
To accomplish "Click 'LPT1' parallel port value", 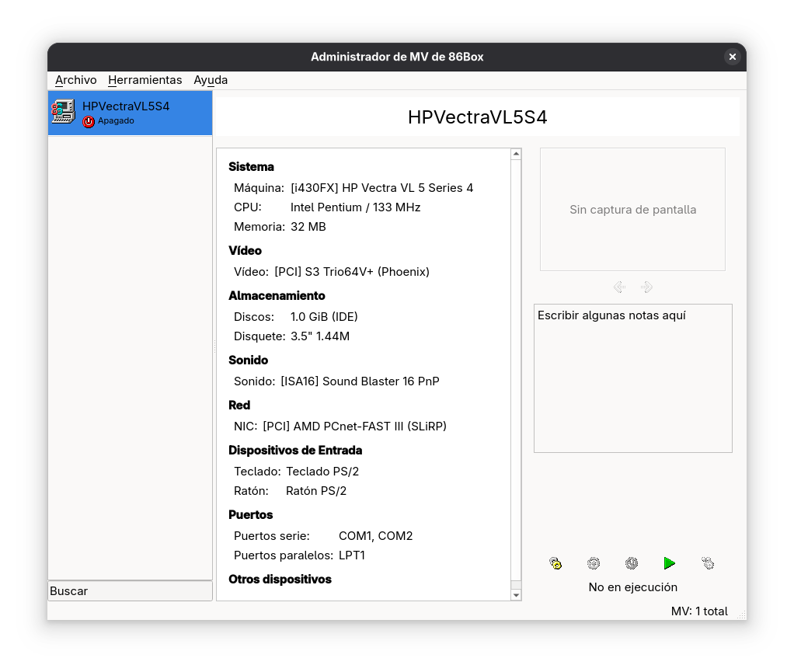I will [x=352, y=555].
